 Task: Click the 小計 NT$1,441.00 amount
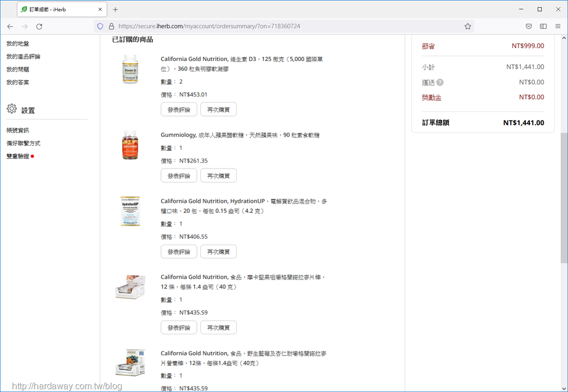click(525, 67)
